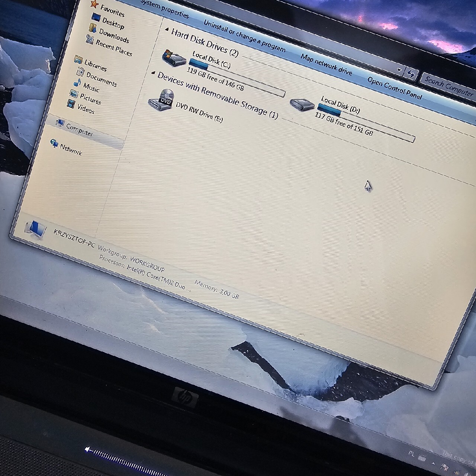Select the Network icon in navigation pane

(54, 143)
